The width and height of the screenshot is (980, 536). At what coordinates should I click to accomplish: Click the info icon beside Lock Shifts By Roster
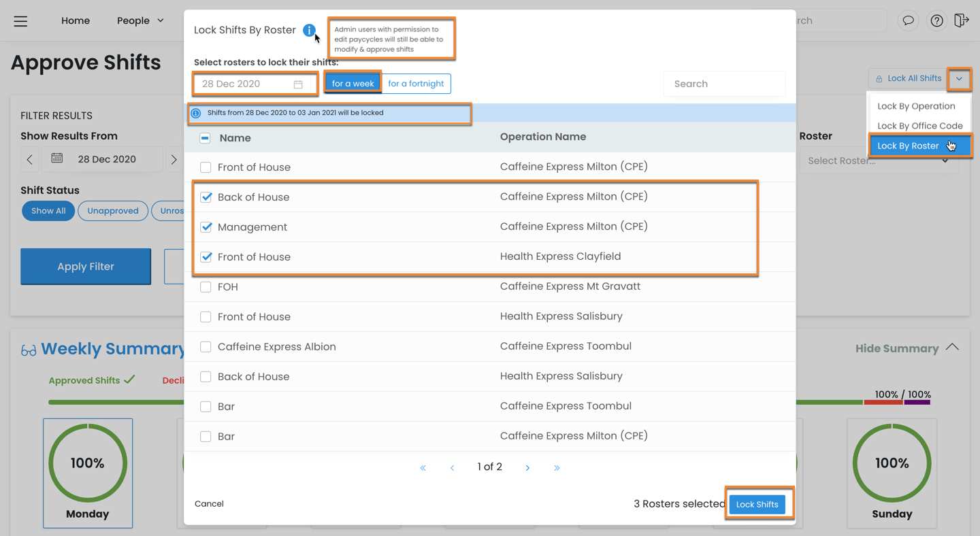(x=309, y=30)
